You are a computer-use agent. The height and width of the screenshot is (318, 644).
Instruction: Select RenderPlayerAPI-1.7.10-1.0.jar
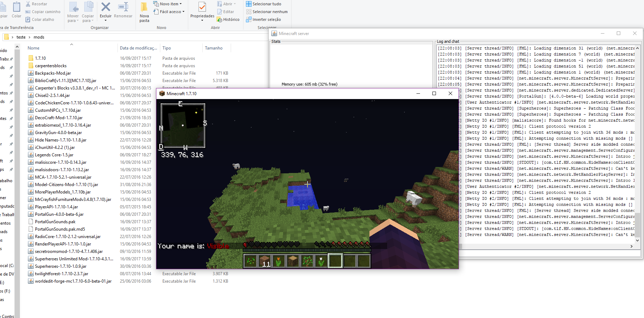[x=63, y=244]
